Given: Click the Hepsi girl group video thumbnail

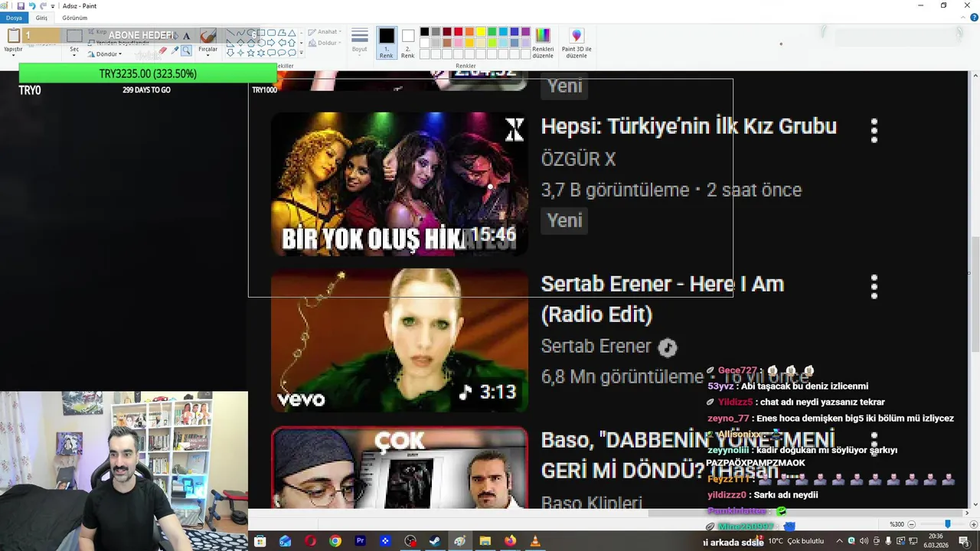Looking at the screenshot, I should pos(399,184).
